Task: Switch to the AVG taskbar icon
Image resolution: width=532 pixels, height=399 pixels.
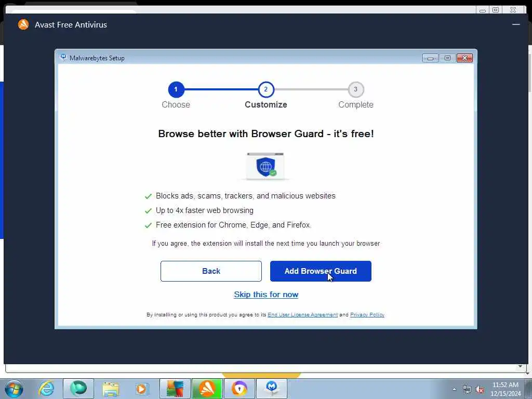Action: [x=175, y=389]
